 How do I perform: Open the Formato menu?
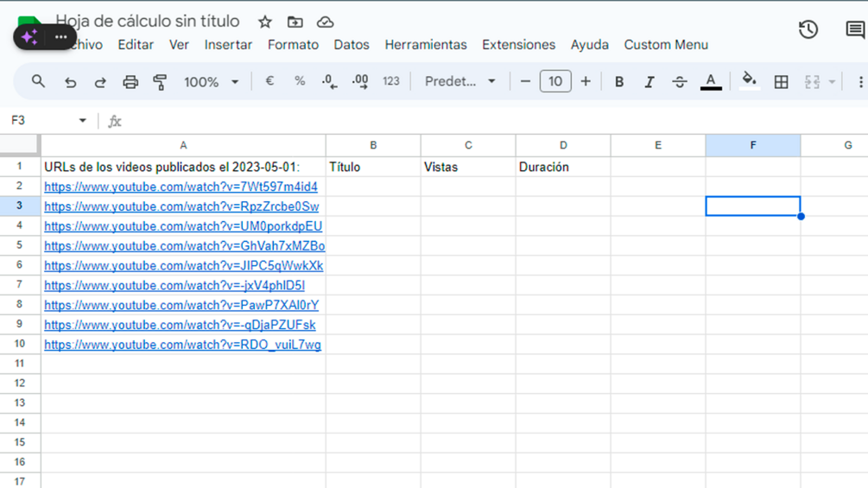[x=293, y=45]
